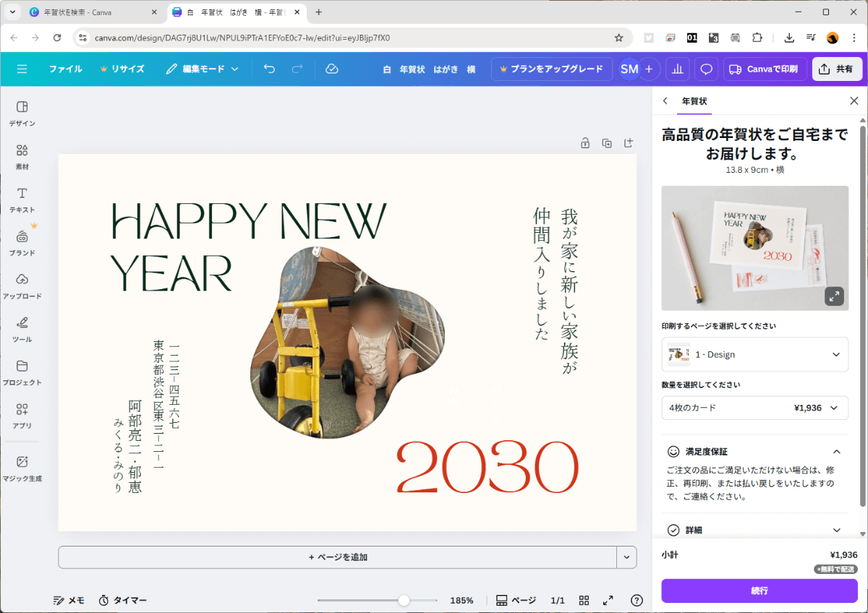Image resolution: width=868 pixels, height=613 pixels.
Task: Open the main hamburger menu
Action: [x=22, y=69]
